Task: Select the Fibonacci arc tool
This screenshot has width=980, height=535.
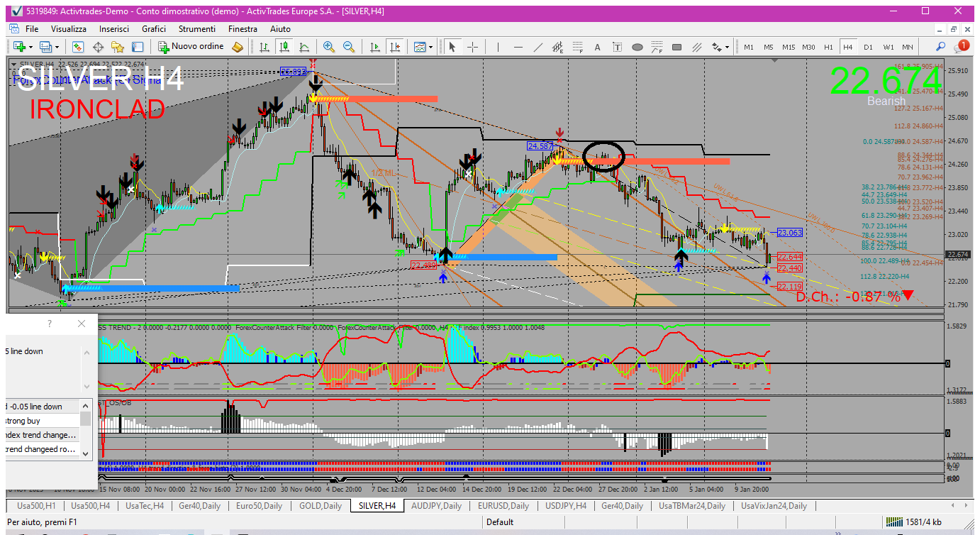Action: (657, 47)
